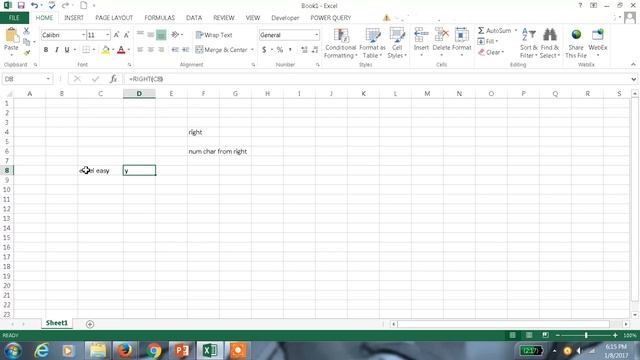Select the Sheet1 tab
Image resolution: width=640 pixels, height=360 pixels.
tap(56, 323)
